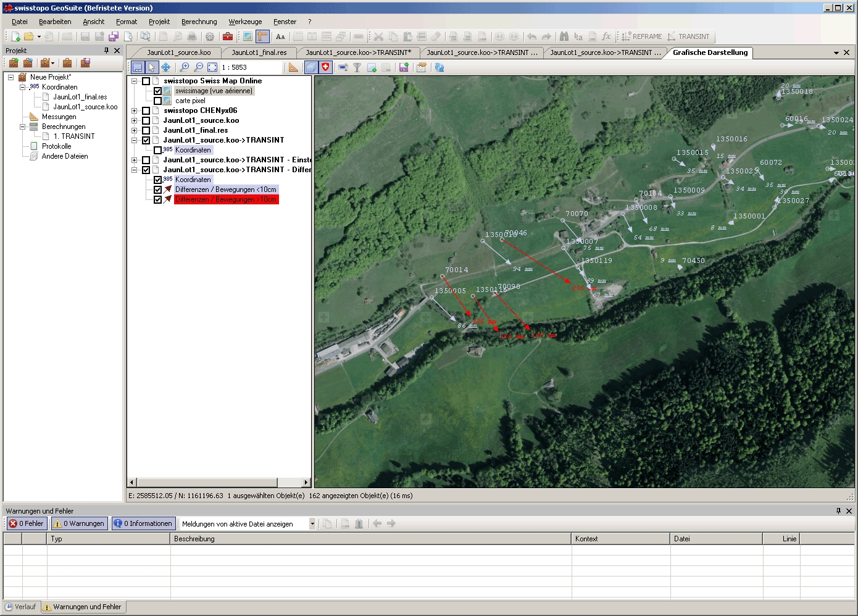The image size is (858, 616).
Task: Select 1. TRANSINT in the Projekt tree
Action: [74, 136]
